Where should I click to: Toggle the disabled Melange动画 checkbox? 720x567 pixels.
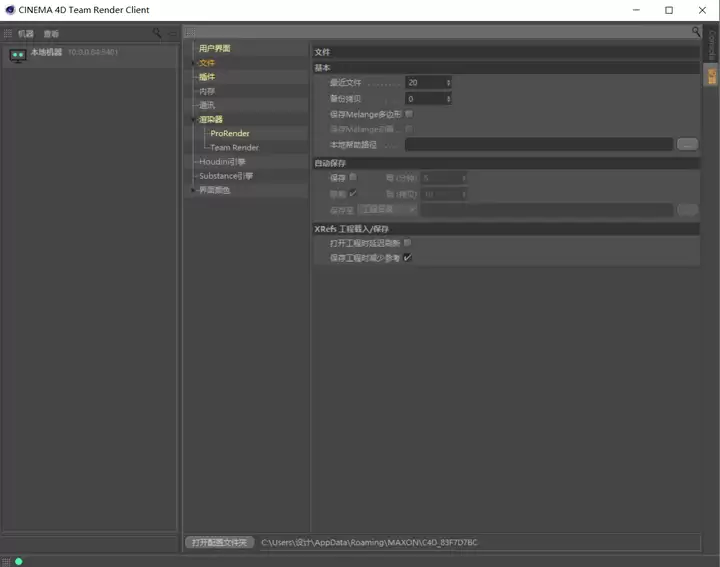tap(409, 129)
